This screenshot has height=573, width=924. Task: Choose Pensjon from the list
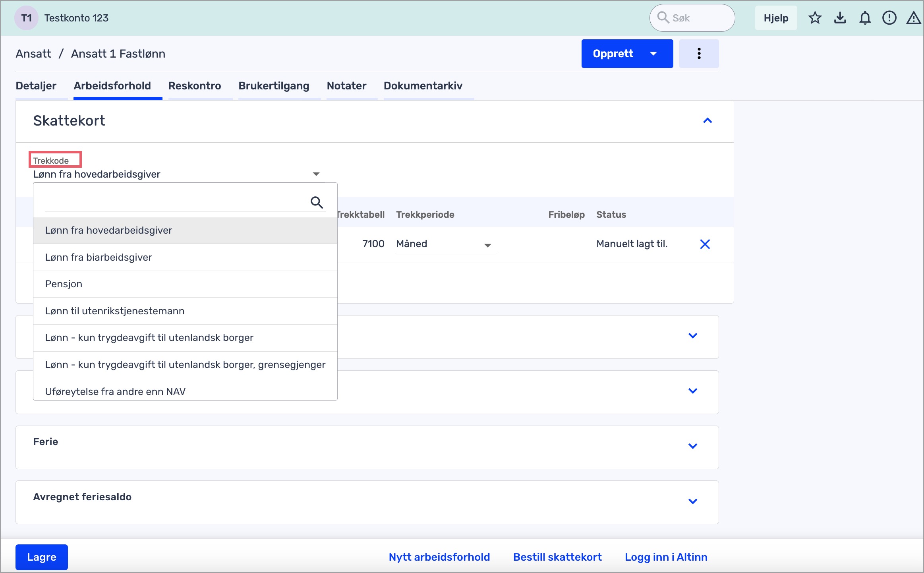click(185, 284)
